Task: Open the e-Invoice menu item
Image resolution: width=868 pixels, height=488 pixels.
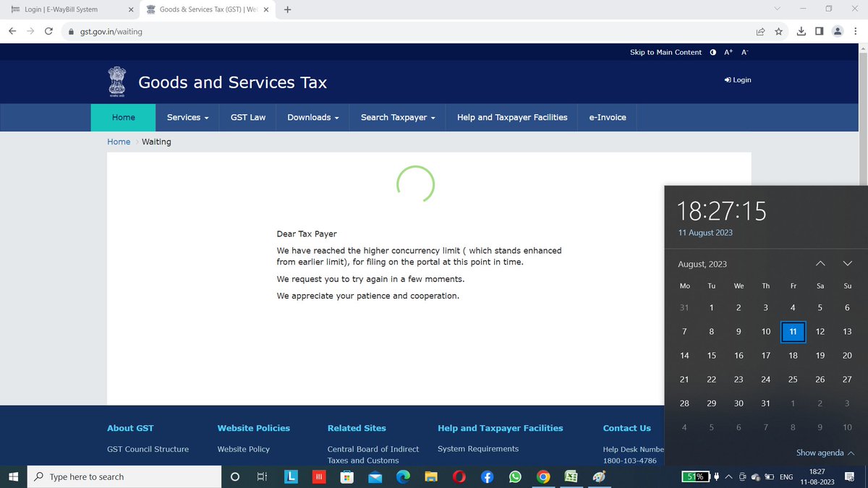Action: pos(608,117)
